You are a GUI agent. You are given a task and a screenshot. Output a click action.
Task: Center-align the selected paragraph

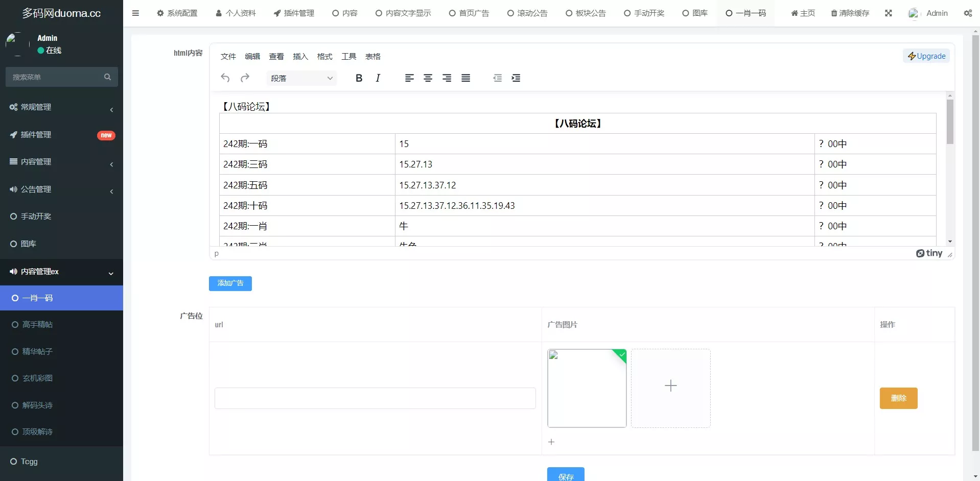pos(428,78)
